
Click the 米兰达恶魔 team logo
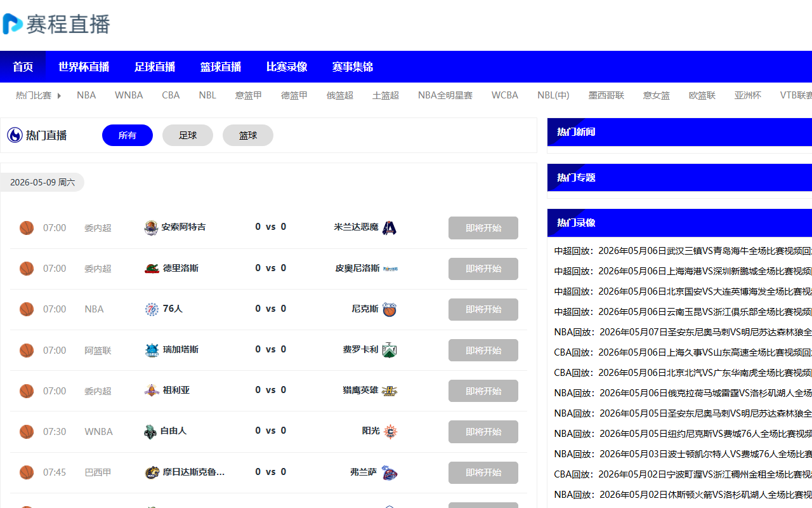pyautogui.click(x=390, y=228)
